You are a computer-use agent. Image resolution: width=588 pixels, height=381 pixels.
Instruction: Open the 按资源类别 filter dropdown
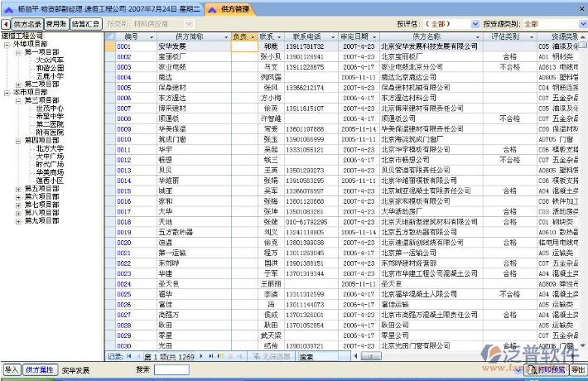coord(582,25)
